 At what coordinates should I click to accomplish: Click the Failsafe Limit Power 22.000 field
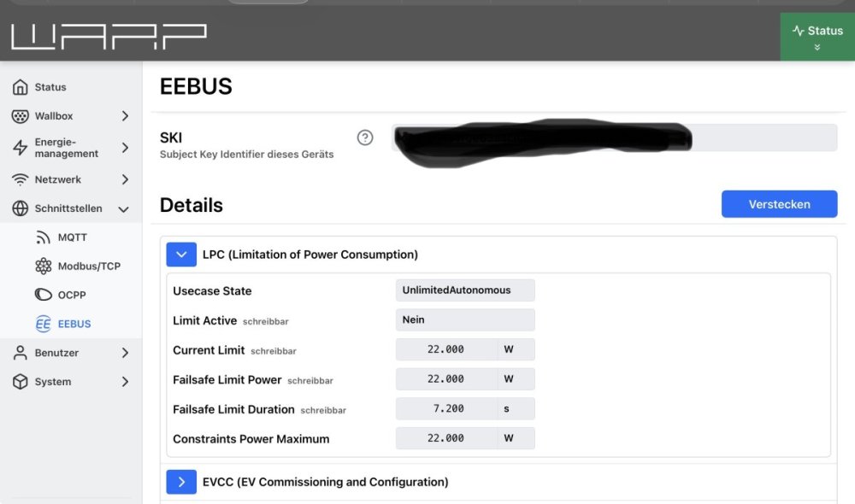point(446,378)
